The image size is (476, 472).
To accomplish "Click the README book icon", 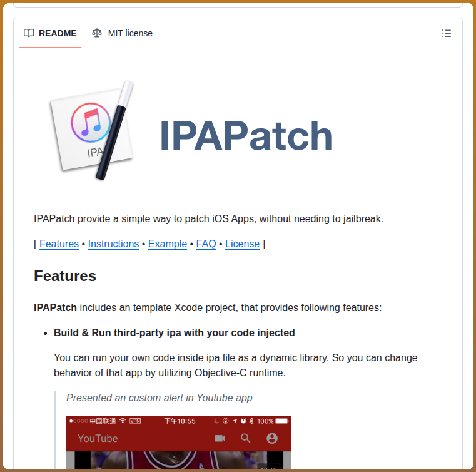I will [x=29, y=33].
